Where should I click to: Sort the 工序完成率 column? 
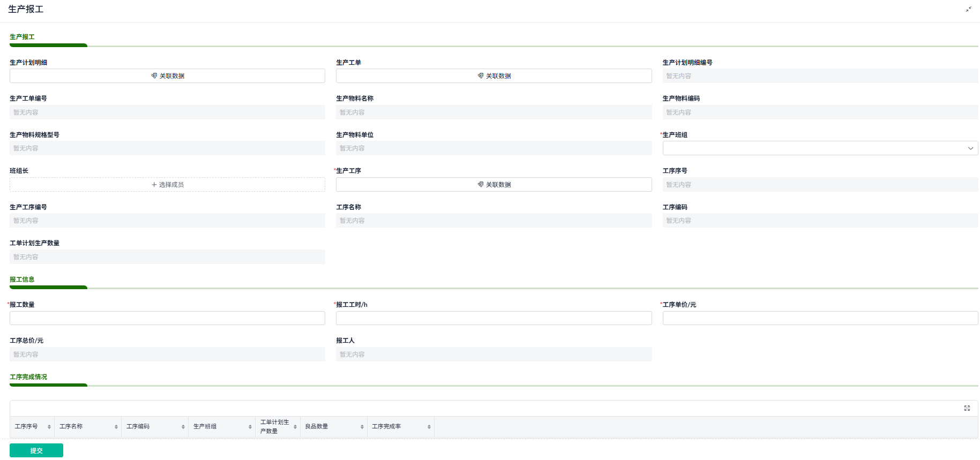pos(429,427)
